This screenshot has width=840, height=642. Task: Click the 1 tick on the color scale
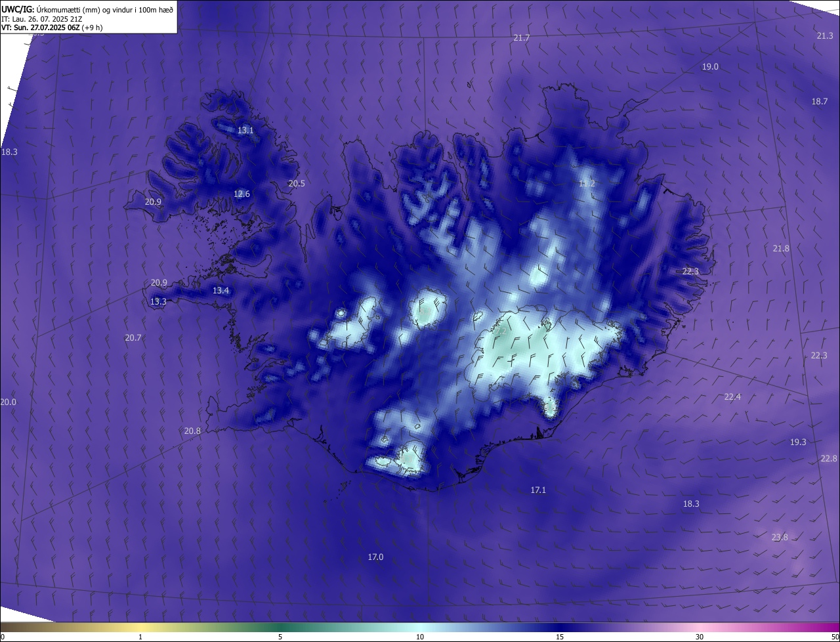[140, 637]
